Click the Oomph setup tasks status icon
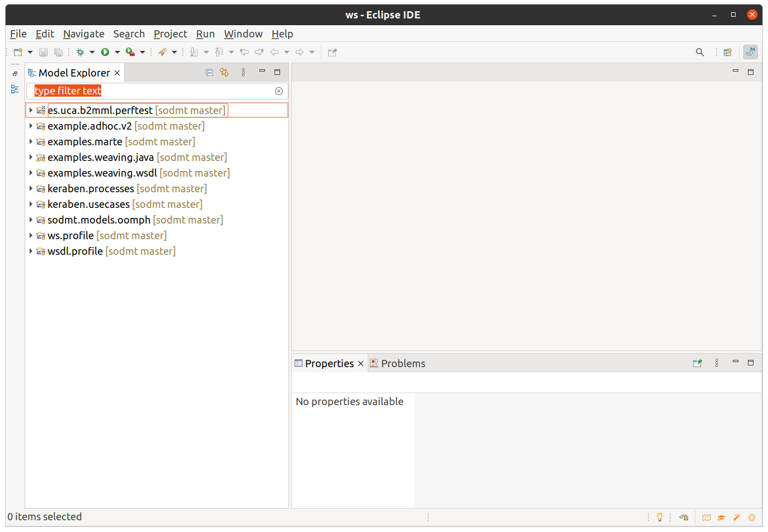The height and width of the screenshot is (532, 768). [684, 517]
